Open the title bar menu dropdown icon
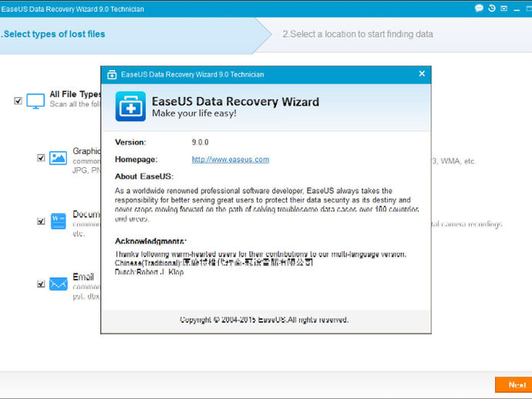 [503, 8]
